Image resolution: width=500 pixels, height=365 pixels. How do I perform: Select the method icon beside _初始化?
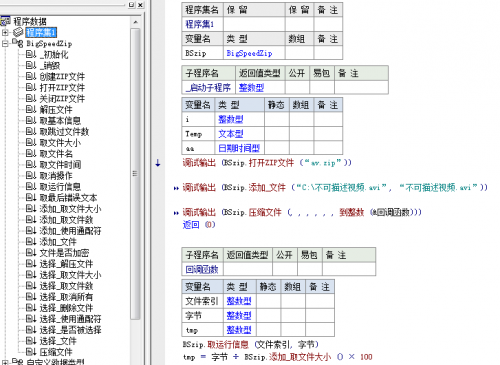click(31, 54)
